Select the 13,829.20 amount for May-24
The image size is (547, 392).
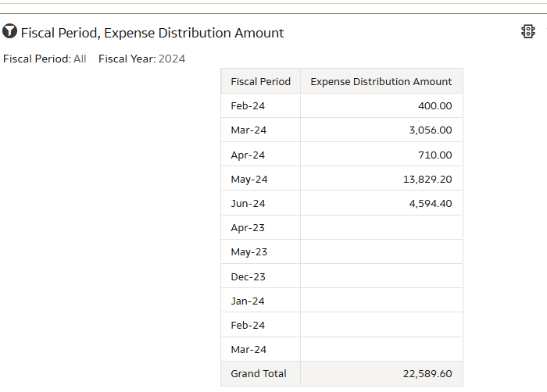427,180
